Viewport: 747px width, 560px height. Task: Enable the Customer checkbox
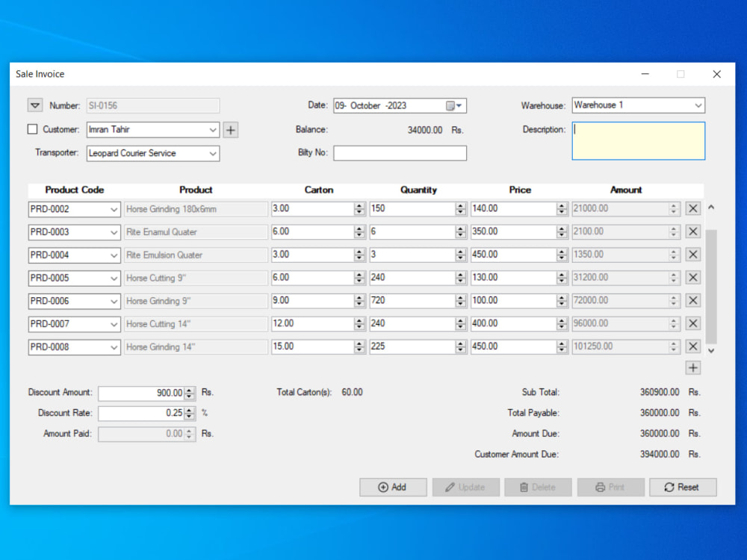[x=31, y=128]
